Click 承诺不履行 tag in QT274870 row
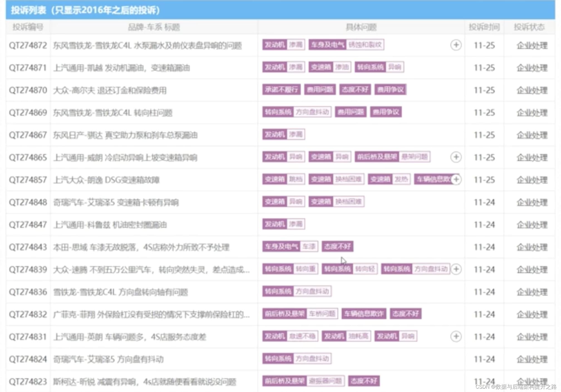Viewport: 561px width, 392px height. (281, 90)
